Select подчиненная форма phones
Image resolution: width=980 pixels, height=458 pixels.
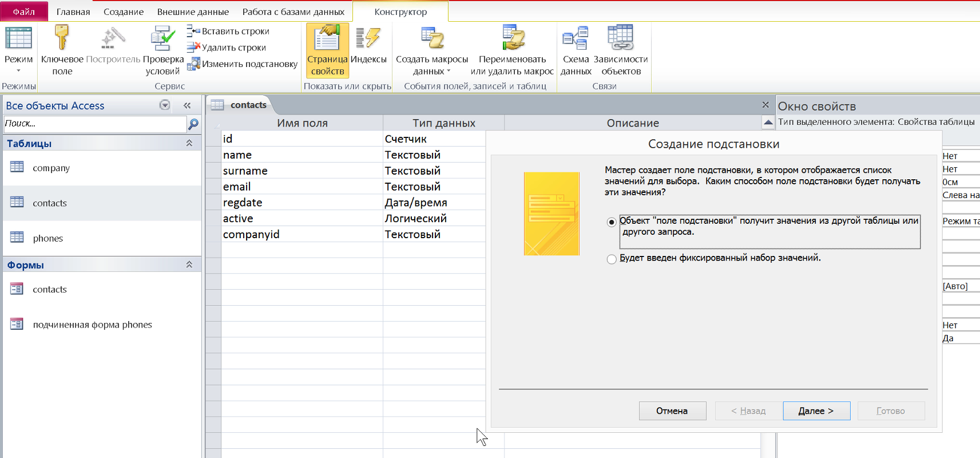tap(102, 325)
